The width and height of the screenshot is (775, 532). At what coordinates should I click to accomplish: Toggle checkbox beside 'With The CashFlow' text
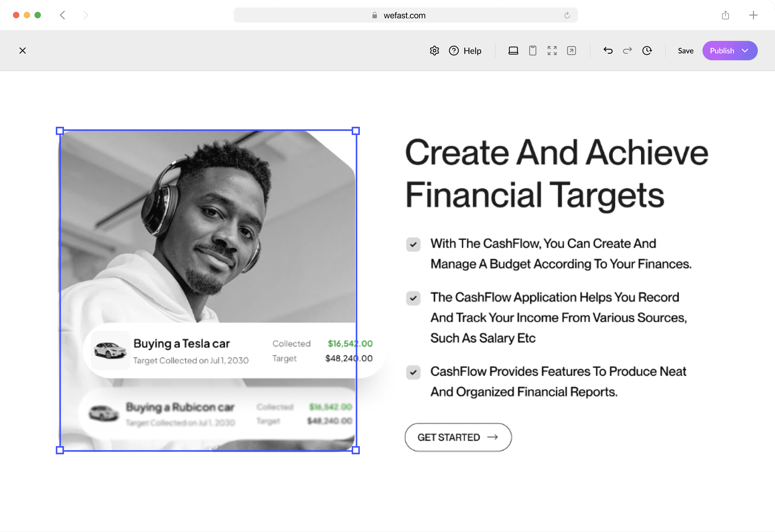pyautogui.click(x=413, y=245)
